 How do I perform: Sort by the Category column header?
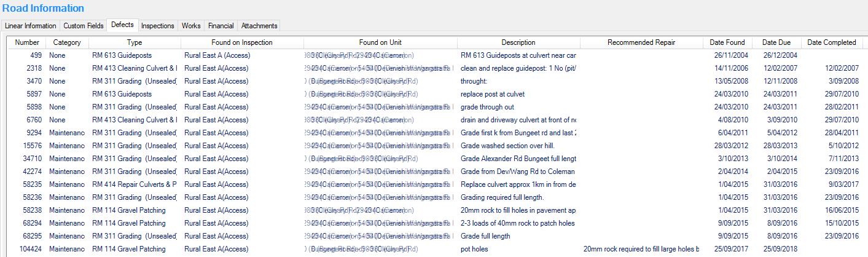click(x=67, y=42)
